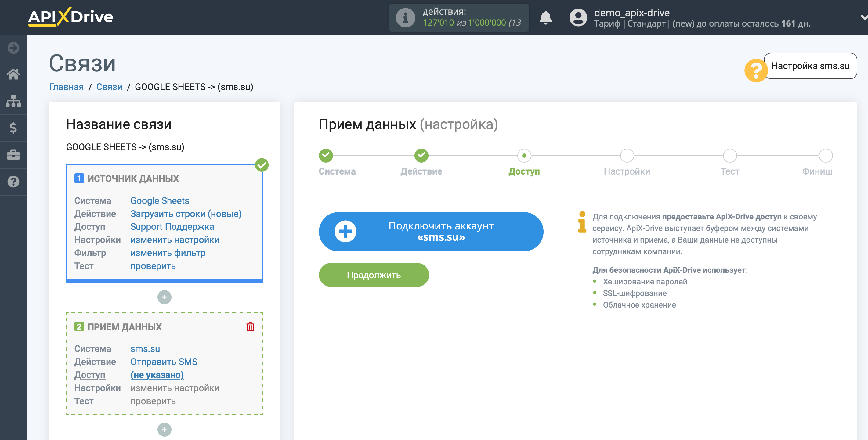Click 'изменить настройки' in the receiver block
This screenshot has width=868, height=440.
click(175, 388)
